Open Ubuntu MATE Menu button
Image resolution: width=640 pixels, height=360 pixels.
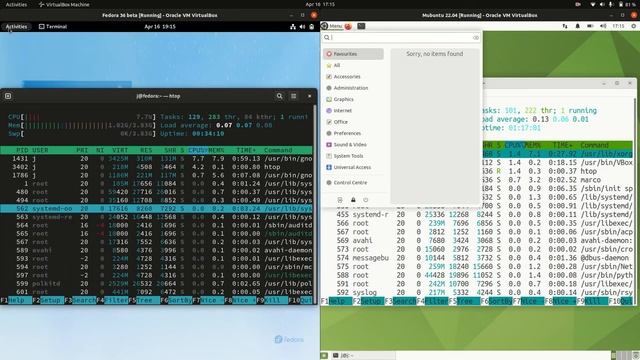pyautogui.click(x=332, y=26)
